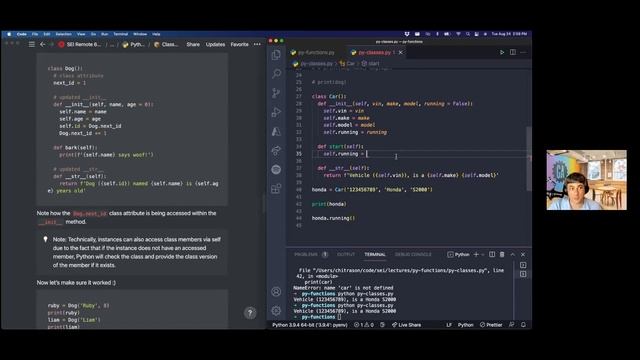Open the Notion sidebar hamburger menu

(x=31, y=44)
